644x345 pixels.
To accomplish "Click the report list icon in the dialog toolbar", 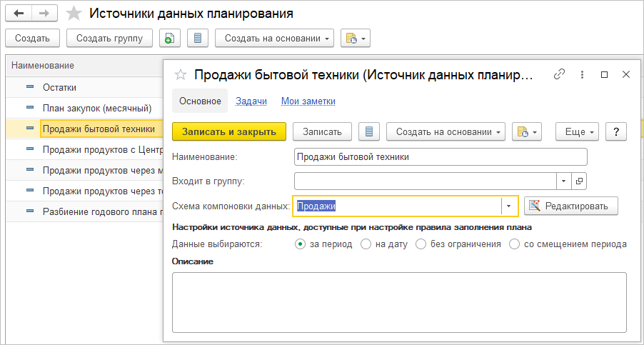I will pos(369,131).
